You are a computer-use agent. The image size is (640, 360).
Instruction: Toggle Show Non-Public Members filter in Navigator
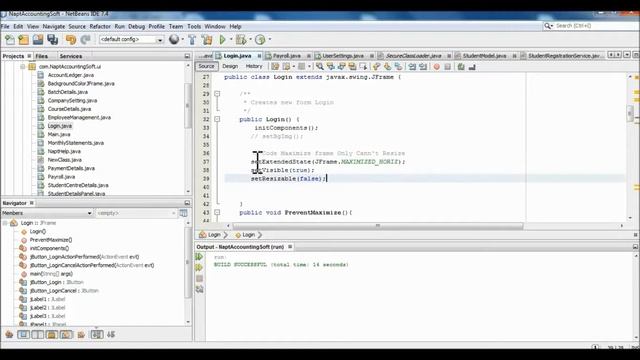(52, 335)
